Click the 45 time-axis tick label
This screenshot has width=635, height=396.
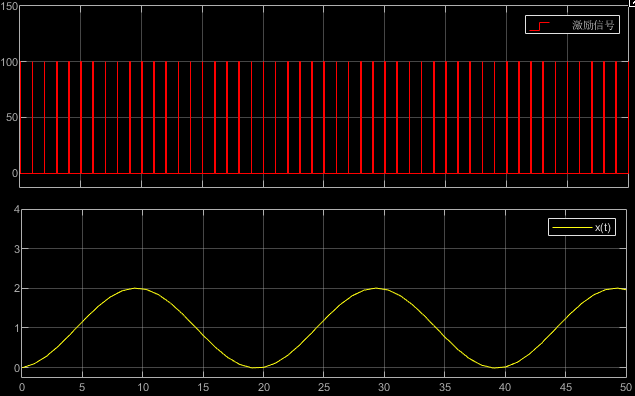click(566, 387)
